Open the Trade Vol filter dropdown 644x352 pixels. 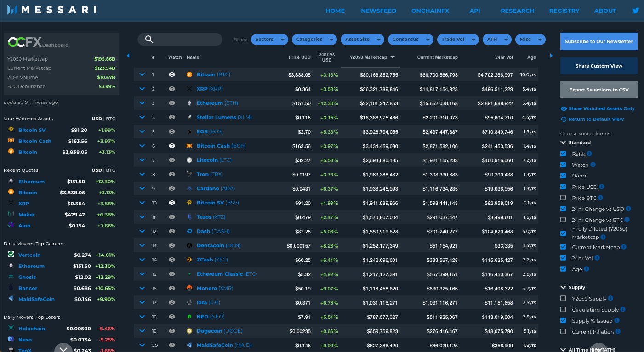(458, 40)
